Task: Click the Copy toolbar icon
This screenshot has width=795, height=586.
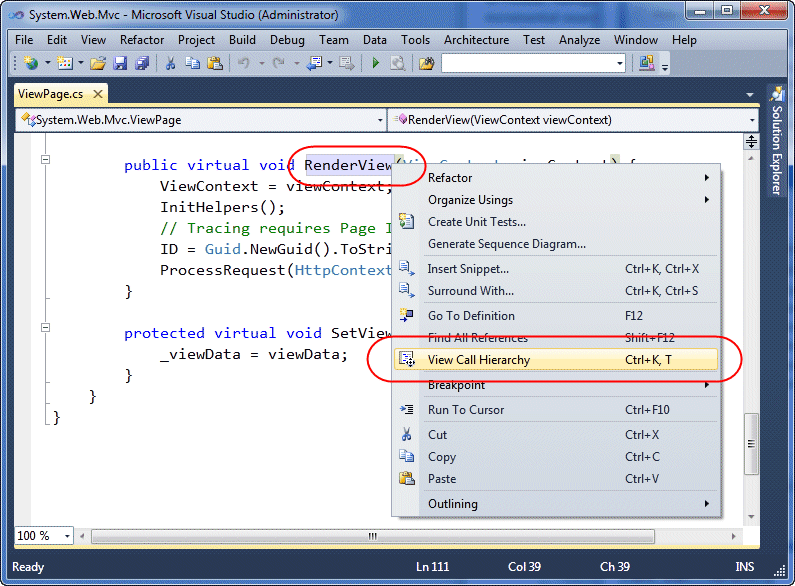Action: [x=193, y=63]
